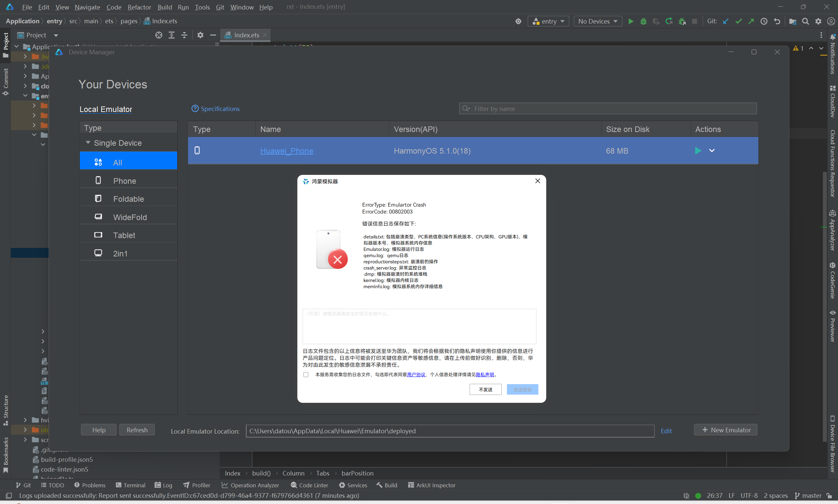Click the Run entry green play icon
The image size is (838, 504).
pos(630,21)
